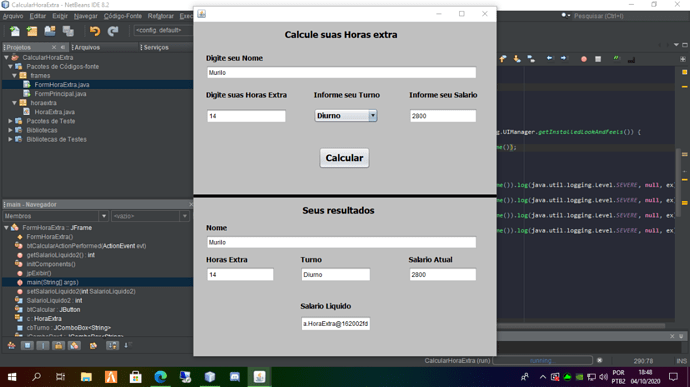Viewport: 690px width, 387px height.
Task: Close the Projetos tab
Action: coord(54,47)
